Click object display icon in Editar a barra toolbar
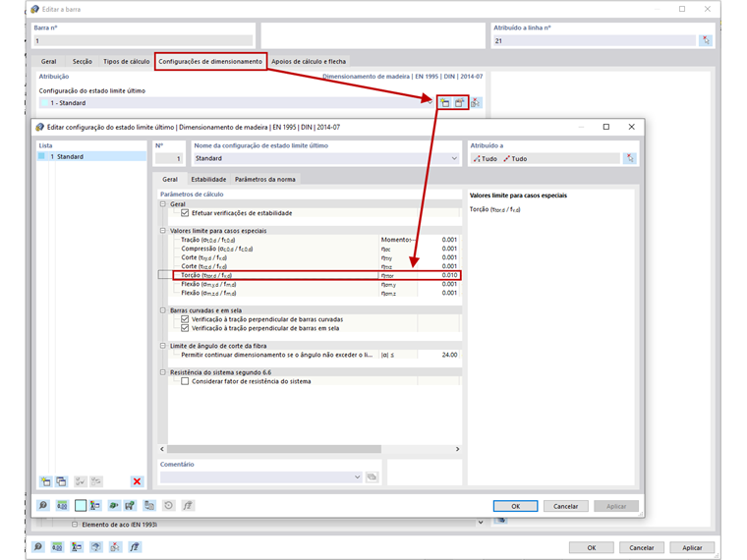This screenshot has height=560, width=747. (x=77, y=547)
